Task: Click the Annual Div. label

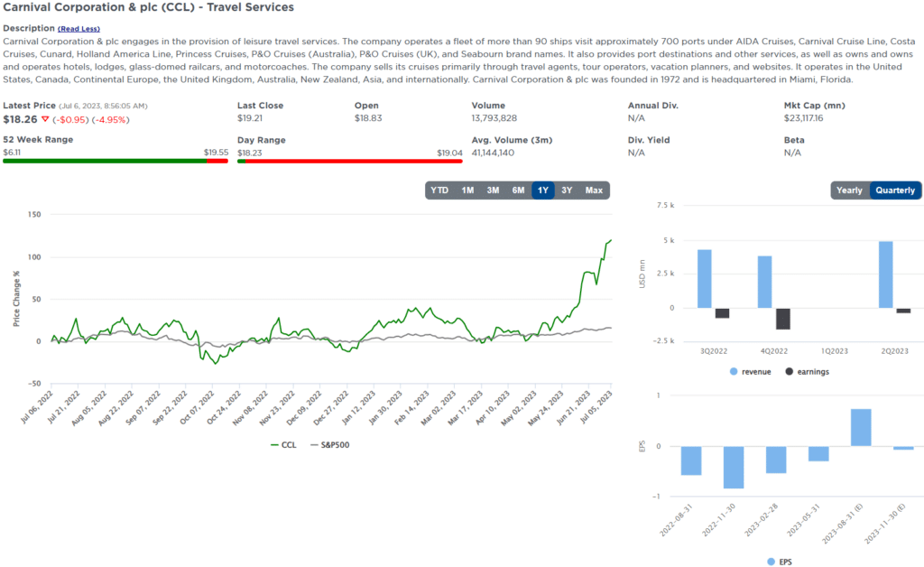Action: (653, 106)
